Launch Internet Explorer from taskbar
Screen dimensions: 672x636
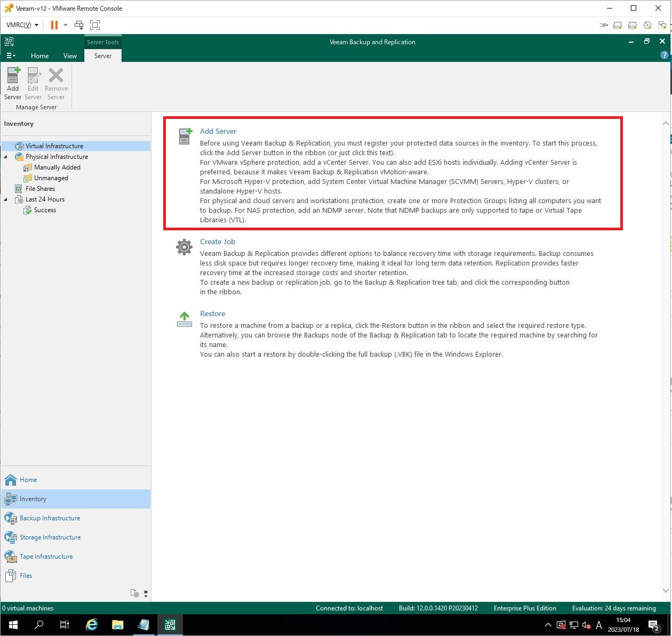[x=92, y=625]
